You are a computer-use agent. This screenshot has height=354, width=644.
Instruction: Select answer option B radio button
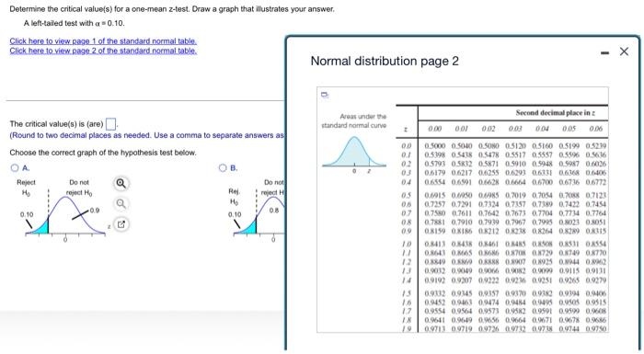point(223,167)
